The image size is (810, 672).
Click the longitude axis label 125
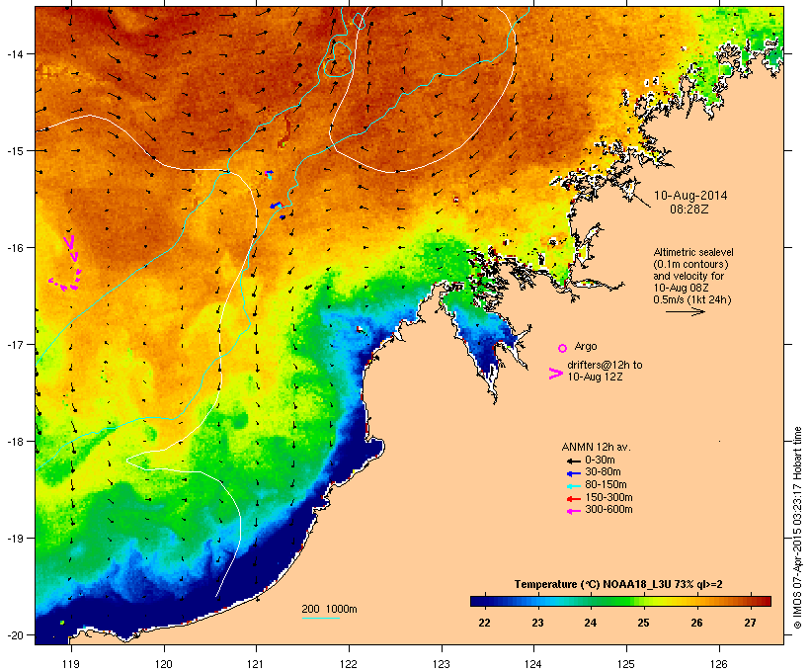[626, 664]
